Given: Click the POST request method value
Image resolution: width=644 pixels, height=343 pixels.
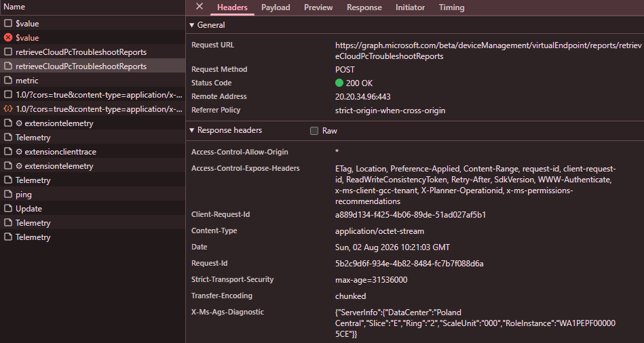Looking at the screenshot, I should click(x=345, y=70).
